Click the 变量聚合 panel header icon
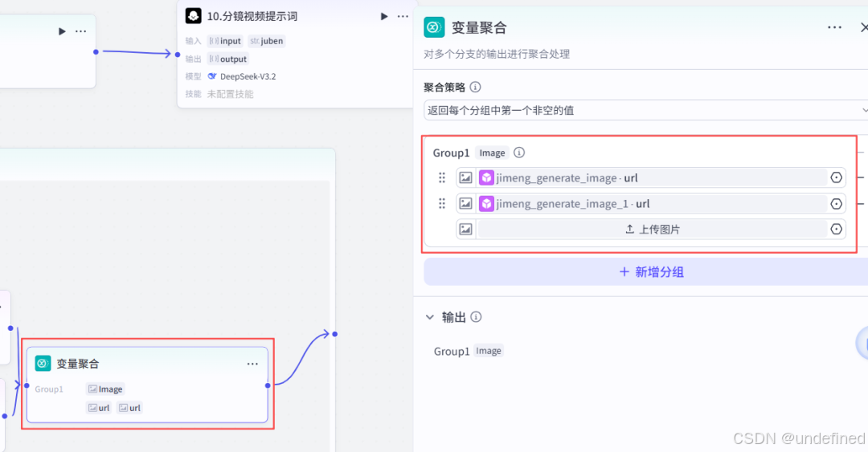This screenshot has width=868, height=452. click(434, 27)
